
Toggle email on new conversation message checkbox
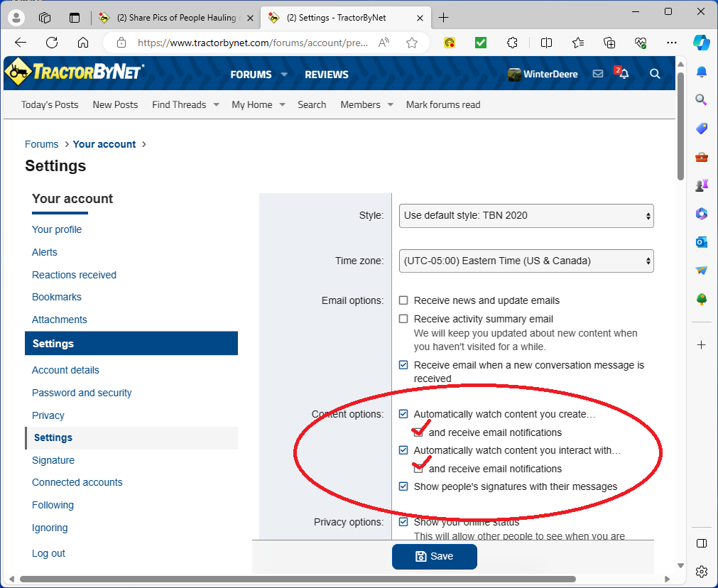pyautogui.click(x=403, y=365)
